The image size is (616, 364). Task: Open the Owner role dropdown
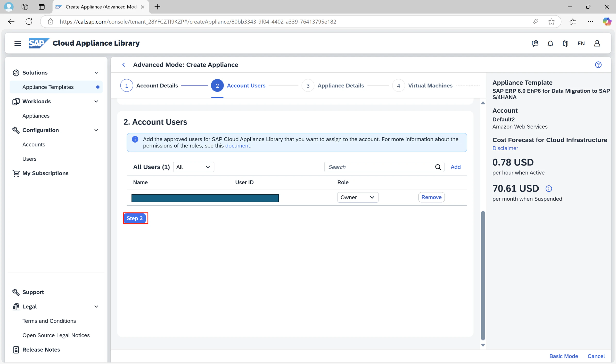(x=358, y=197)
